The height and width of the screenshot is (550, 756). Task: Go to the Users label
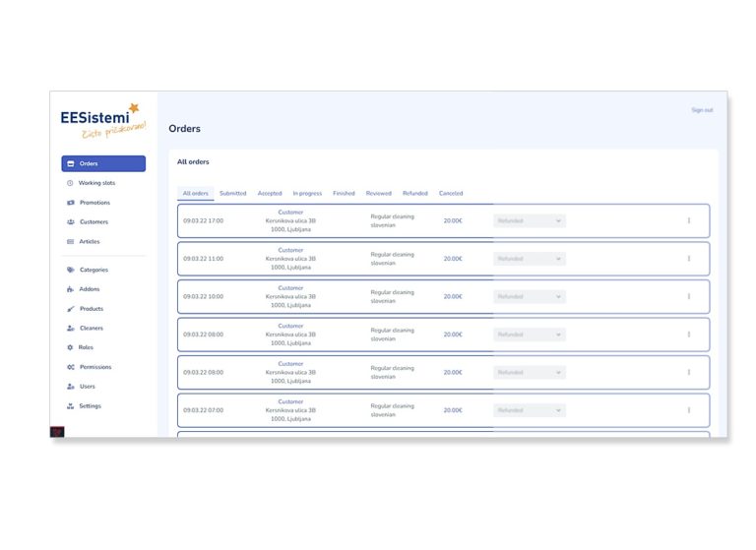click(88, 387)
